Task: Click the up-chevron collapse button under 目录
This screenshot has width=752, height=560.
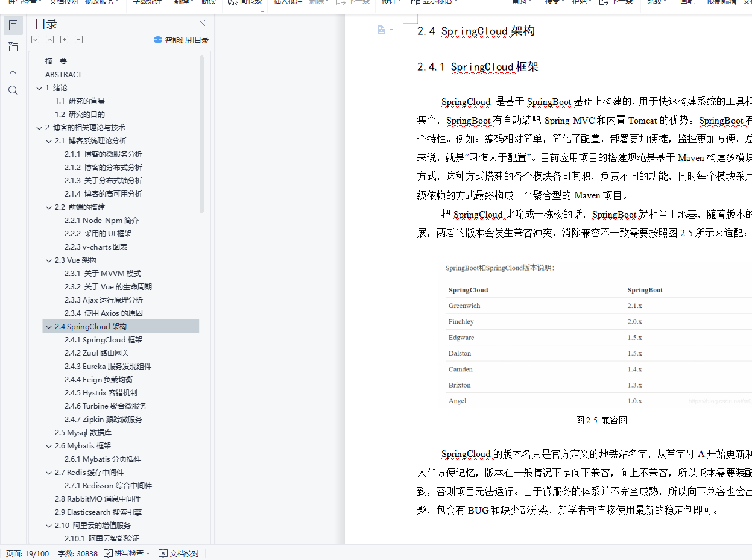Action: [x=50, y=40]
